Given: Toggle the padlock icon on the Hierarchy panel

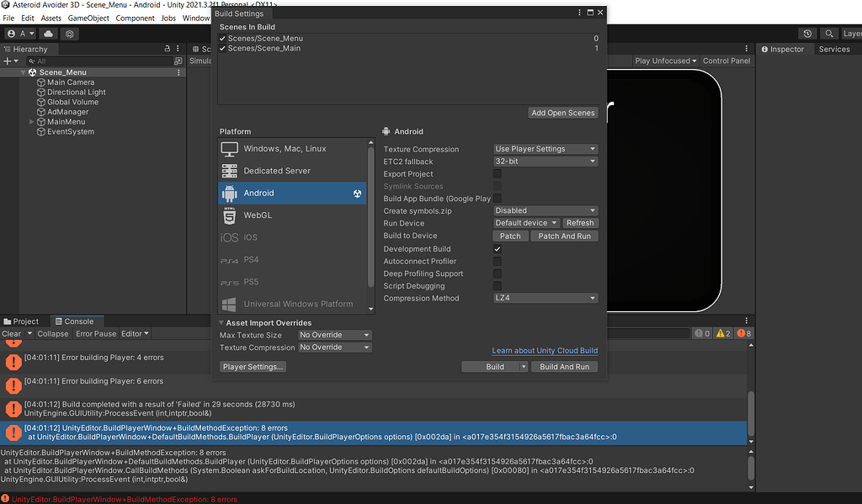Looking at the screenshot, I should 167,49.
